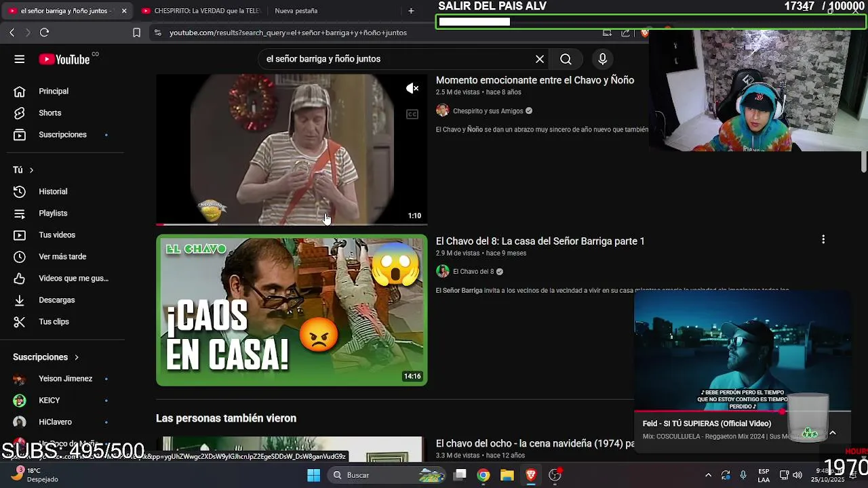The width and height of the screenshot is (868, 488).
Task: Bookmark the page with the bookmark icon
Action: [136, 33]
